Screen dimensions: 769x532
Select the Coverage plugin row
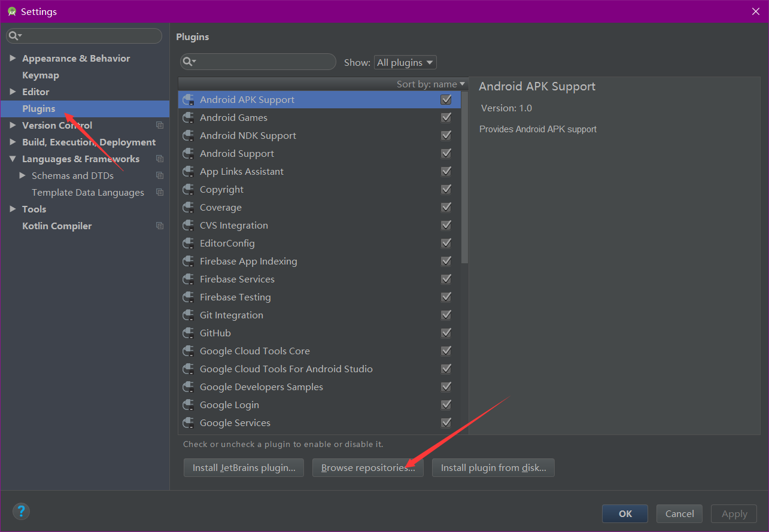(x=320, y=208)
